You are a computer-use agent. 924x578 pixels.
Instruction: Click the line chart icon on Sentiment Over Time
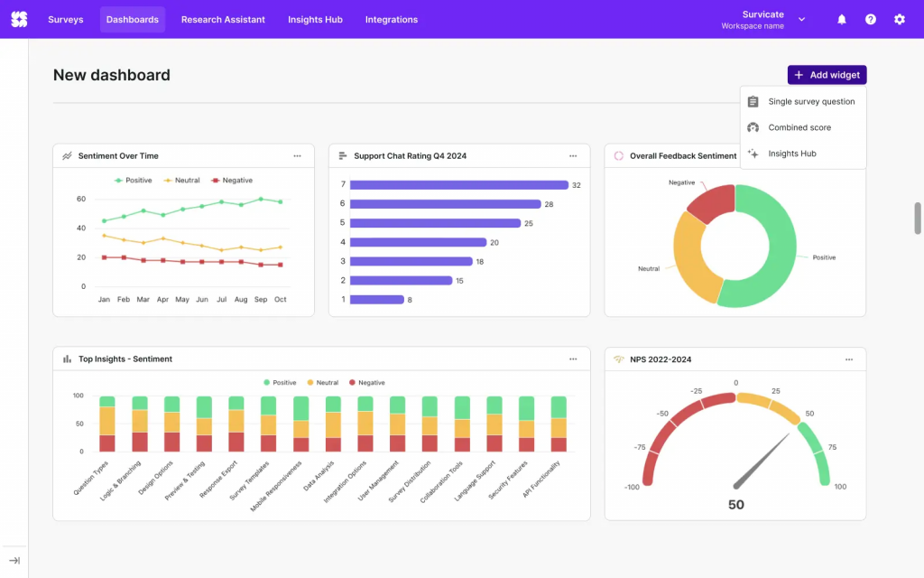67,155
